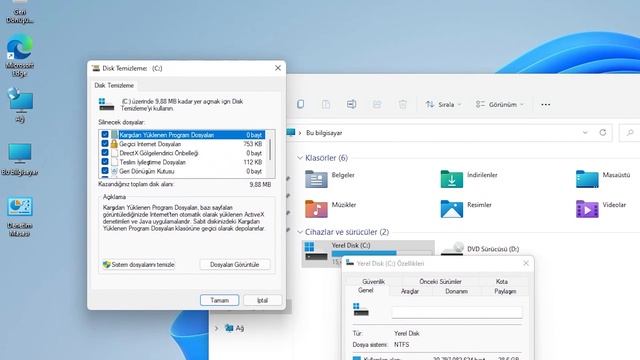Viewport: 640px width, 360px height.
Task: Collapse the Cihazlar ve sürücüler (2) group
Action: click(300, 232)
